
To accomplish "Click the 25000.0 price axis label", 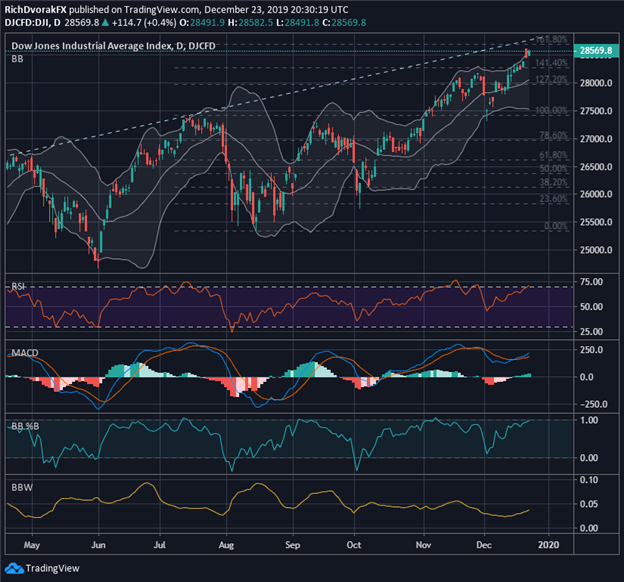I will click(x=596, y=250).
